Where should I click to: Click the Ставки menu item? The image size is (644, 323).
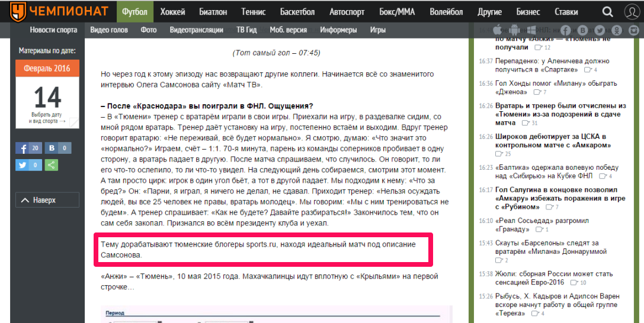click(566, 12)
